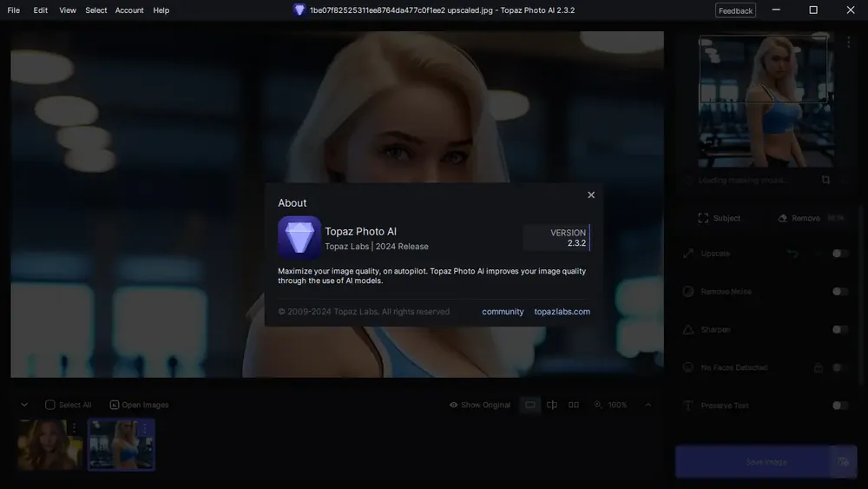This screenshot has height=489, width=868.
Task: Open the 100% zoom level dropdown
Action: pyautogui.click(x=617, y=405)
